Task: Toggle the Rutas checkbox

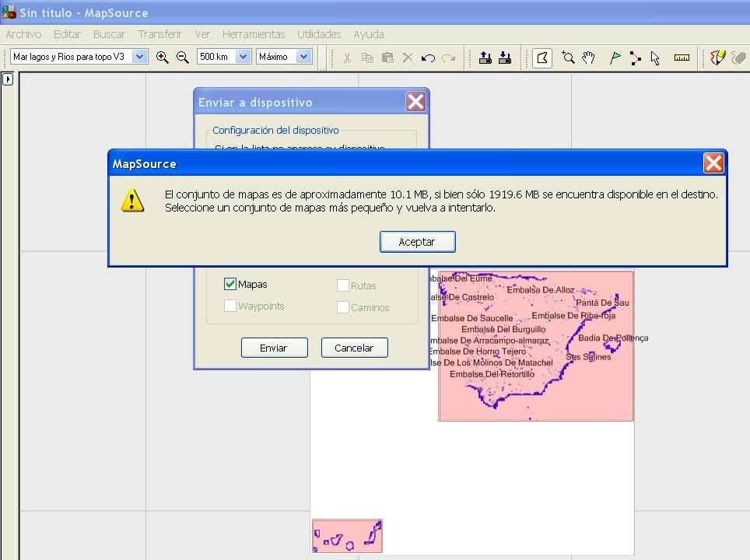Action: pyautogui.click(x=343, y=285)
